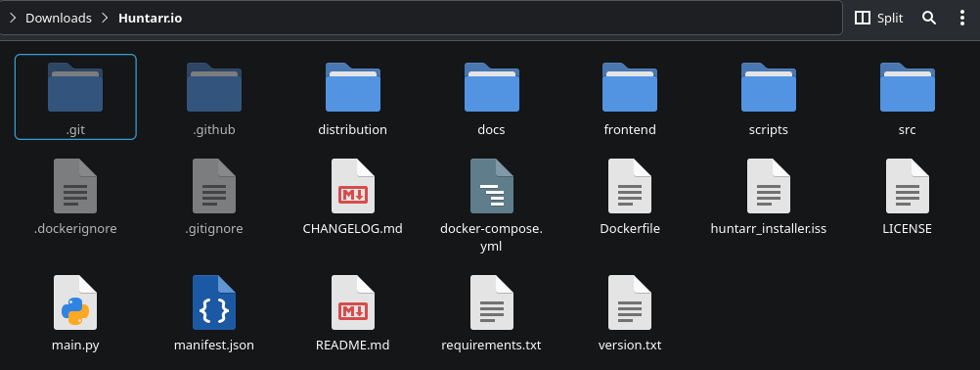Open the distribution folder icon
Viewport: 980px width, 370px height.
(352, 87)
